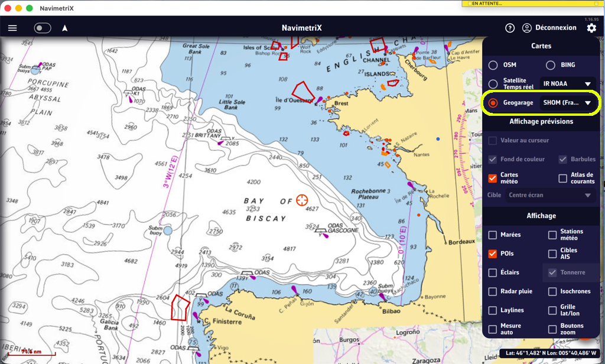Click the magenta marker near Gijón

coord(294,290)
